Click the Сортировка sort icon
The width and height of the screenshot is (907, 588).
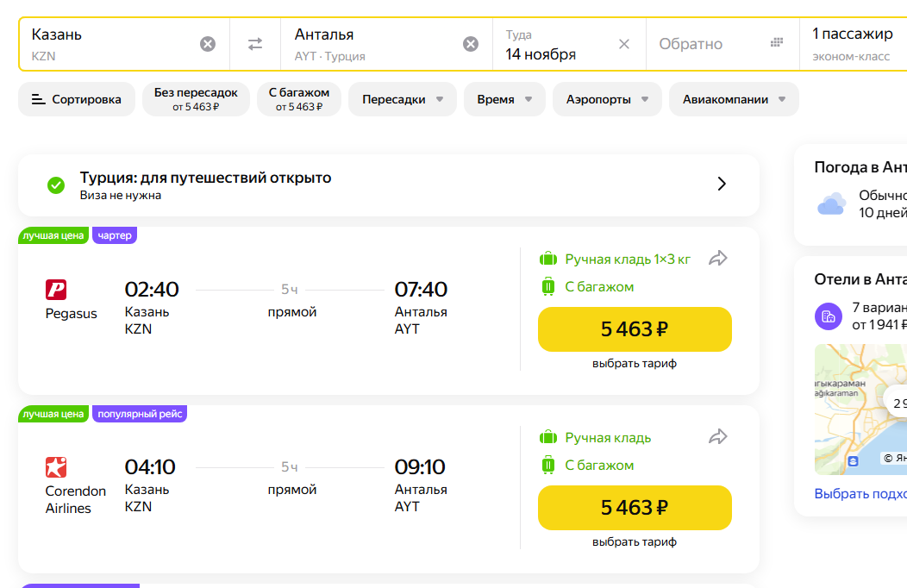38,99
